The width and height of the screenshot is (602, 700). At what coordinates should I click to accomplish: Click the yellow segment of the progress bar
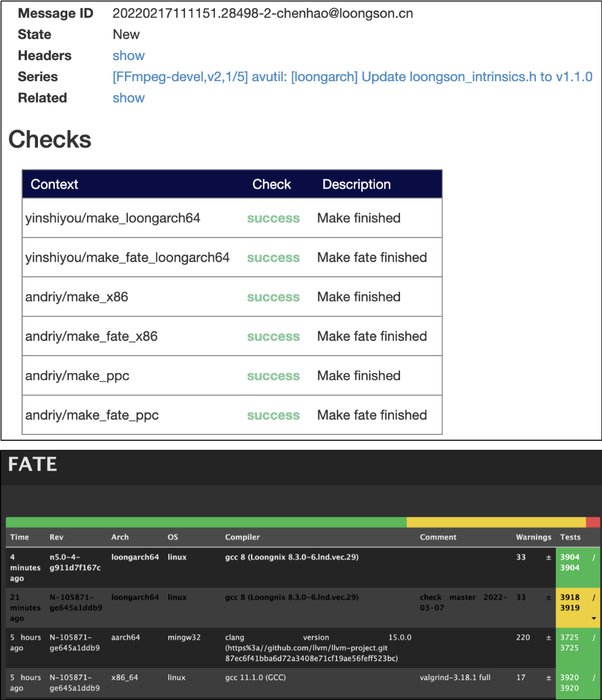pyautogui.click(x=496, y=520)
